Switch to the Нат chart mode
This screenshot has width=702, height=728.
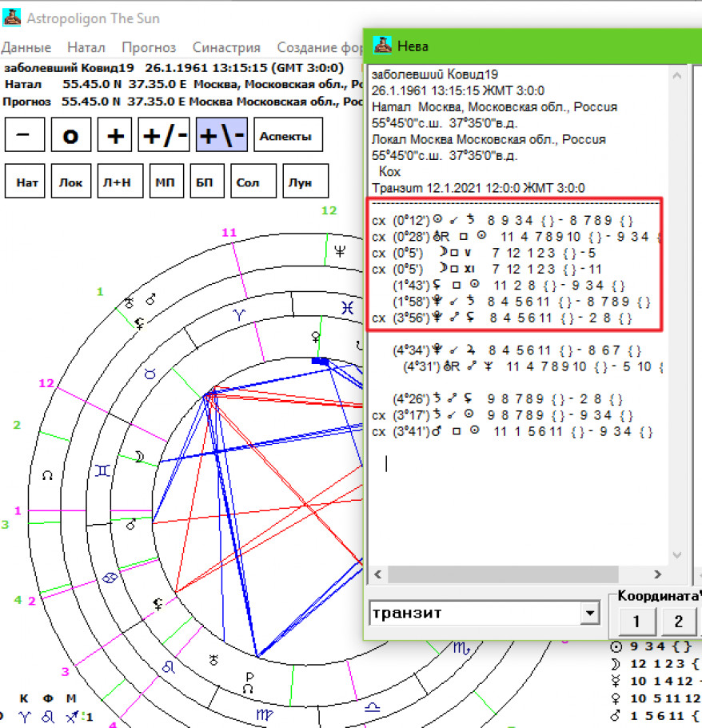(x=25, y=181)
